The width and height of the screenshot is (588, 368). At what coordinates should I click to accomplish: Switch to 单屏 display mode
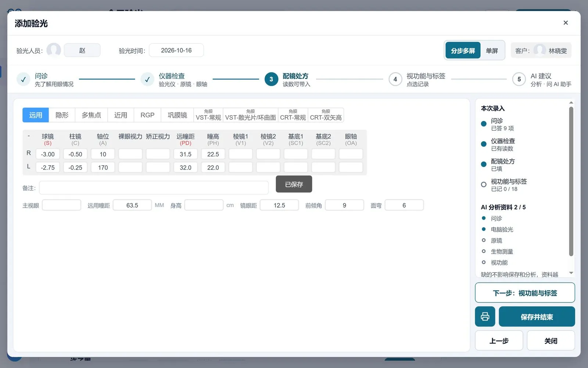click(x=492, y=50)
